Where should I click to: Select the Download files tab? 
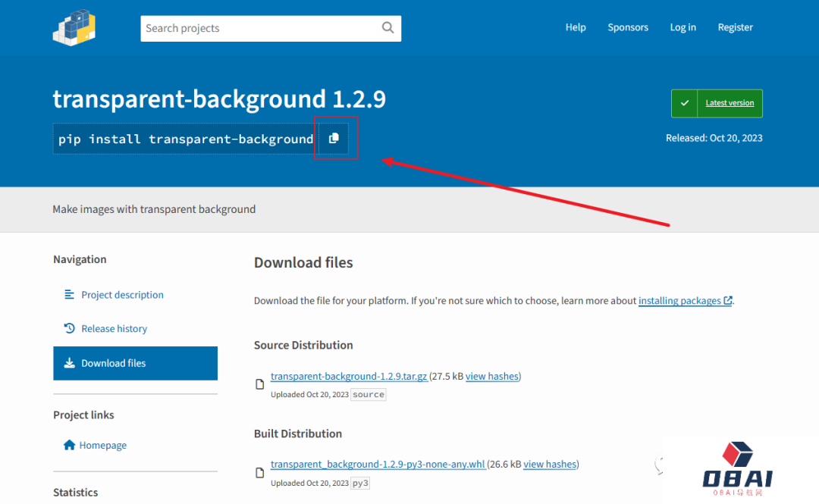(135, 363)
